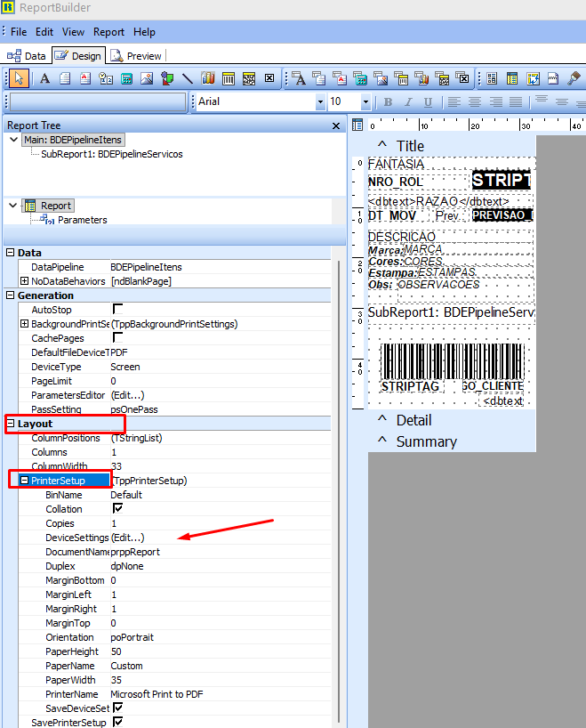
Task: Select the Shape component tool
Action: 167,78
